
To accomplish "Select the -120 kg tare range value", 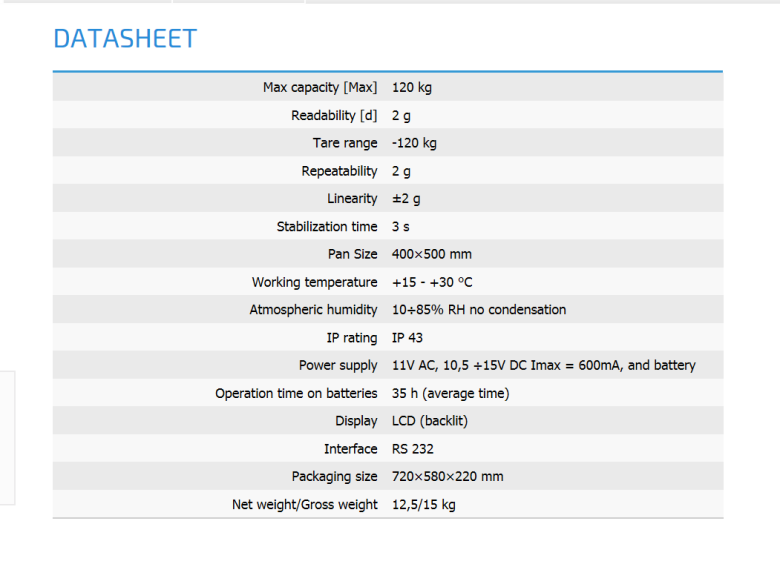I will click(x=414, y=143).
